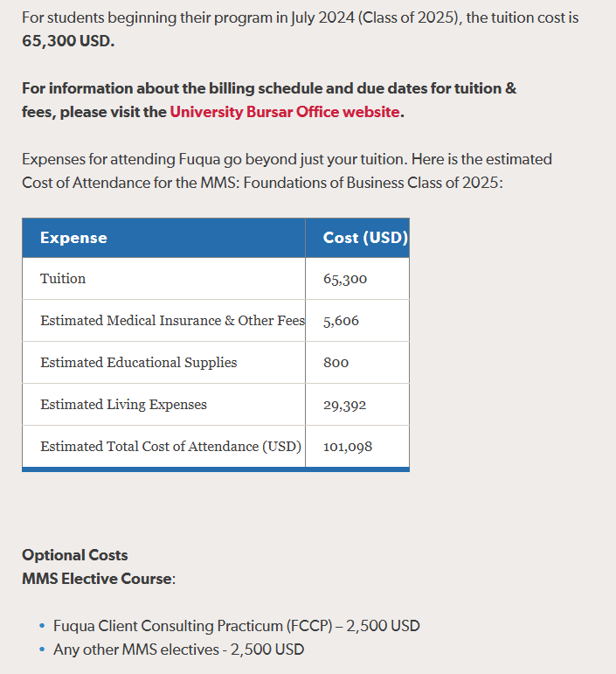Select the Estimated Living Expenses row label
This screenshot has height=674, width=616.
pyautogui.click(x=123, y=404)
